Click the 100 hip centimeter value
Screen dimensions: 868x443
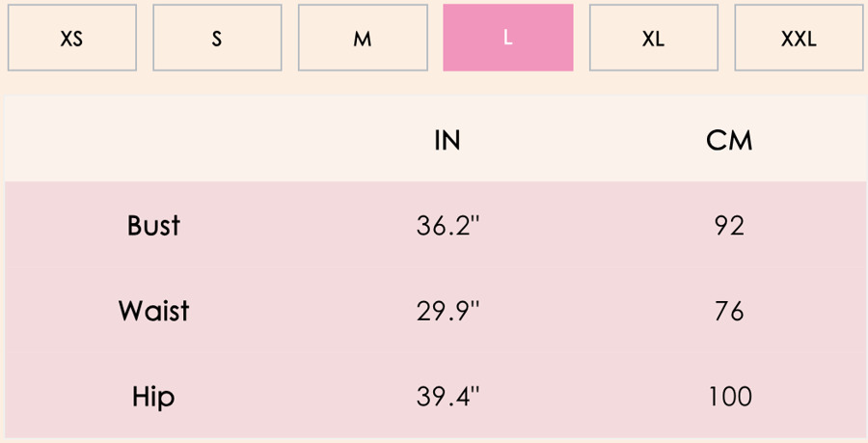click(730, 397)
